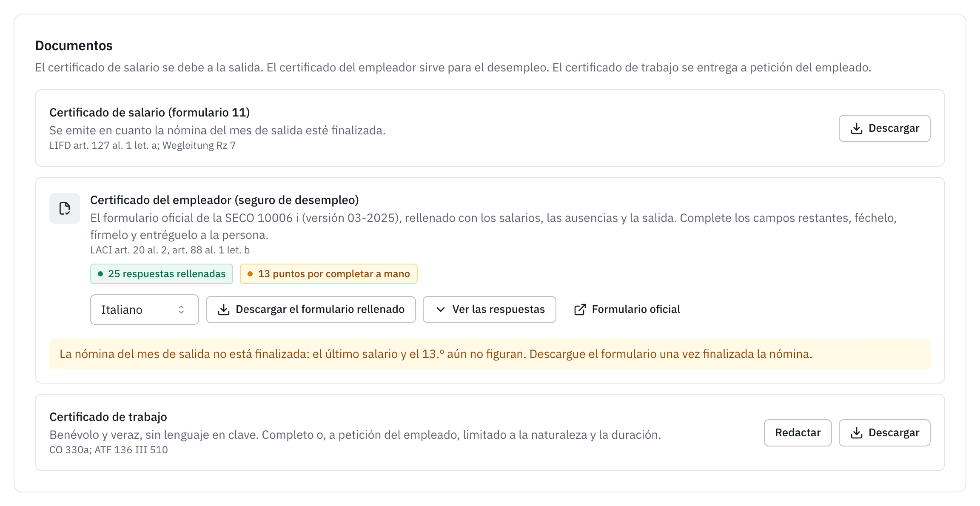Viewport: 980px width, 506px height.
Task: Click the up-down arrows in the Italiano selector
Action: point(181,310)
